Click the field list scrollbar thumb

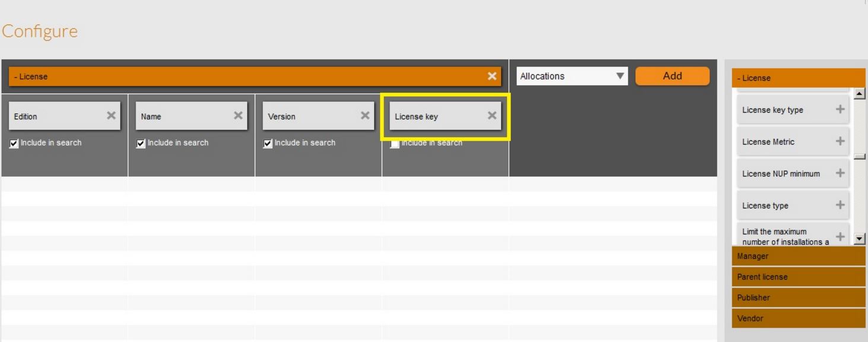point(859,157)
